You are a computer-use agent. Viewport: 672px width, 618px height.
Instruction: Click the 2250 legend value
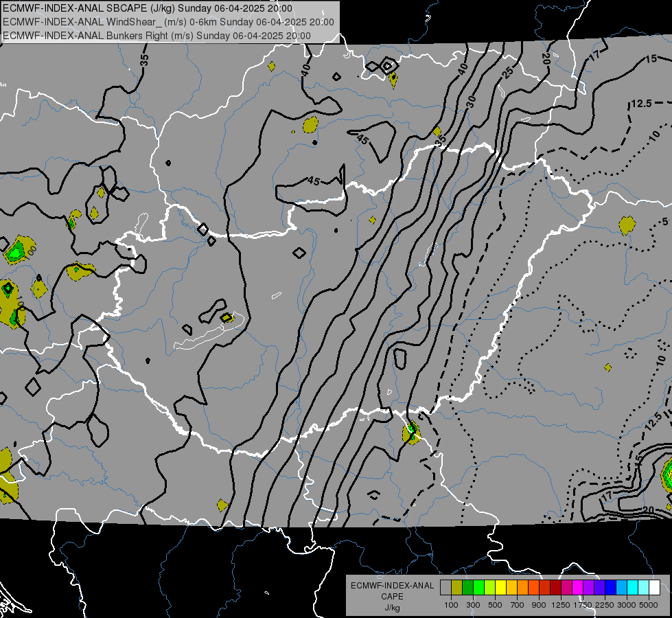point(605,605)
